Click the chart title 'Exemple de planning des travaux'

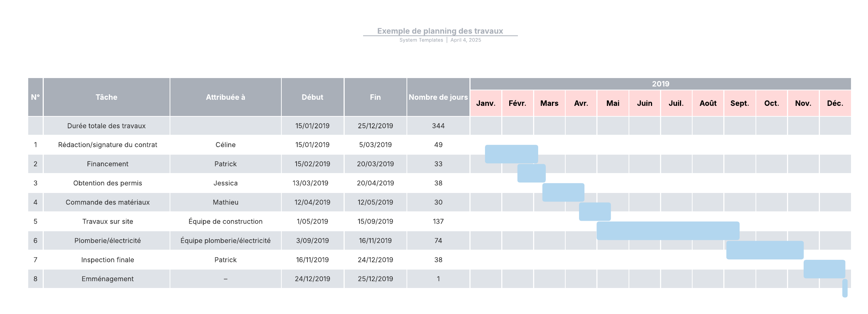440,31
